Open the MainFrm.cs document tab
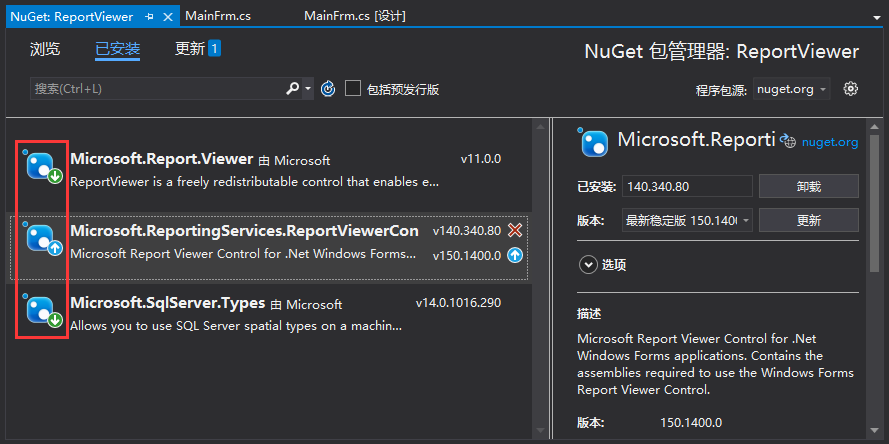The image size is (889, 444). [218, 16]
